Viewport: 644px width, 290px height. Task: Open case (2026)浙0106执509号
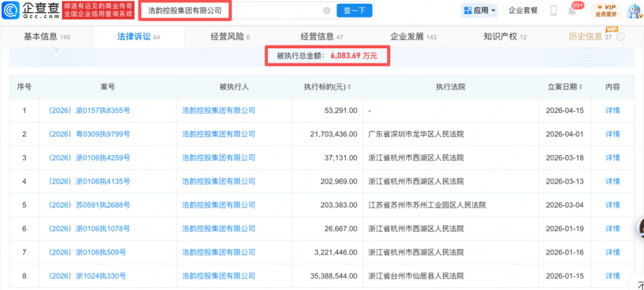87,252
